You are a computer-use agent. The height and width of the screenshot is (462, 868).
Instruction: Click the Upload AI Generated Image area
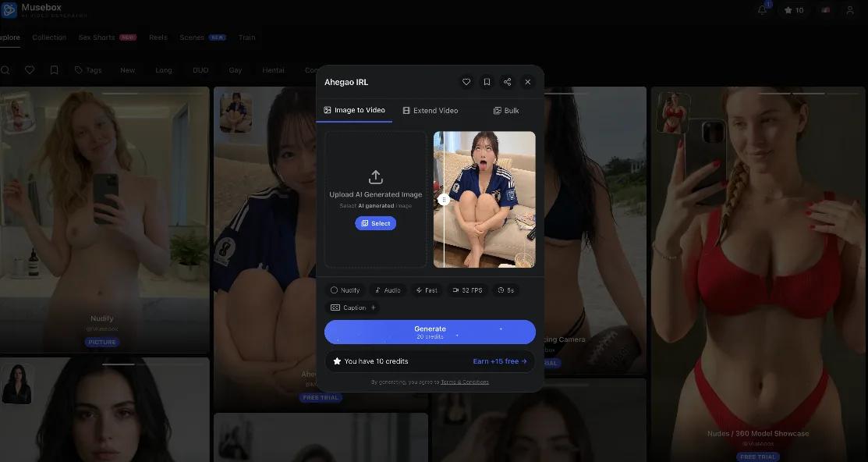click(375, 200)
